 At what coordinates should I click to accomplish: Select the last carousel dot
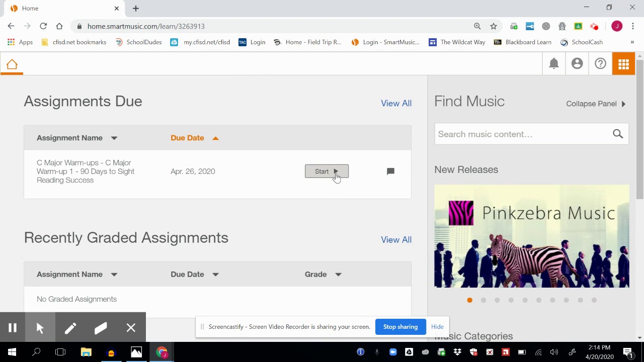tap(594, 300)
